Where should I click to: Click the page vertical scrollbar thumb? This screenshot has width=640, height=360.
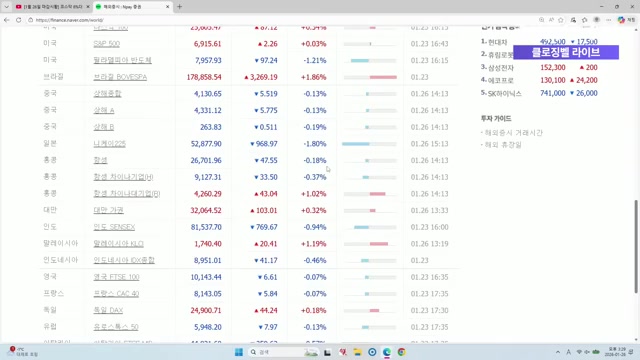click(636, 246)
